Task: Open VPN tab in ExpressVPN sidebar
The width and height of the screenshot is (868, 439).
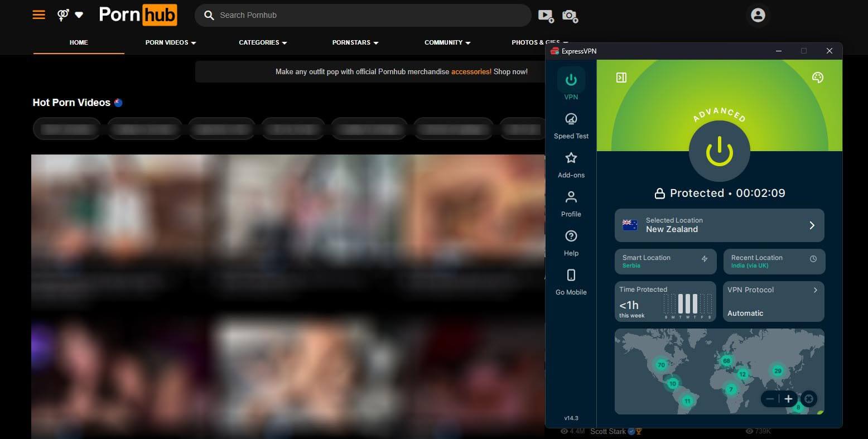Action: point(571,84)
